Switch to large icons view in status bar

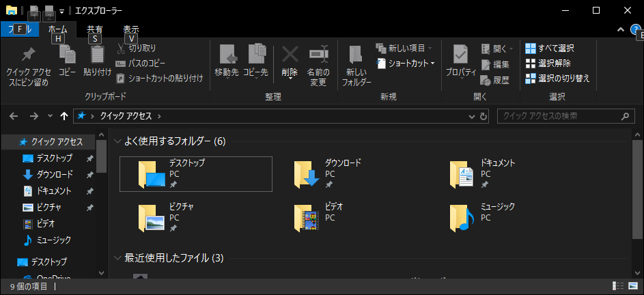[x=633, y=285]
